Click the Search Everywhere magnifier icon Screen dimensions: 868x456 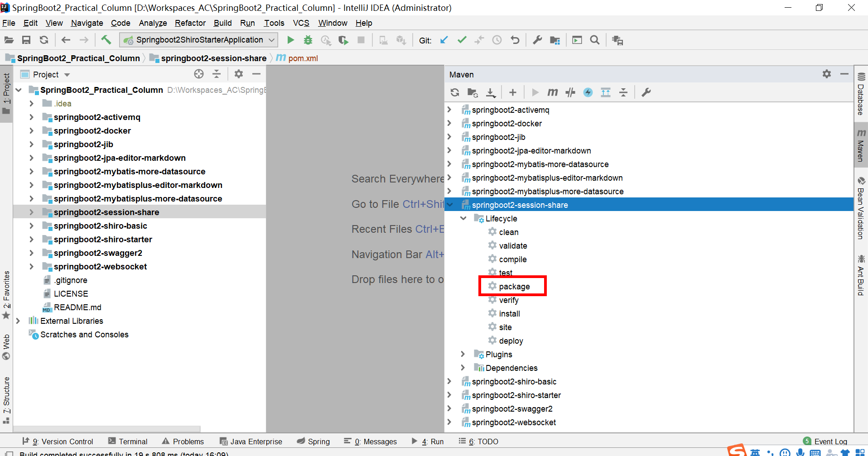[595, 40]
